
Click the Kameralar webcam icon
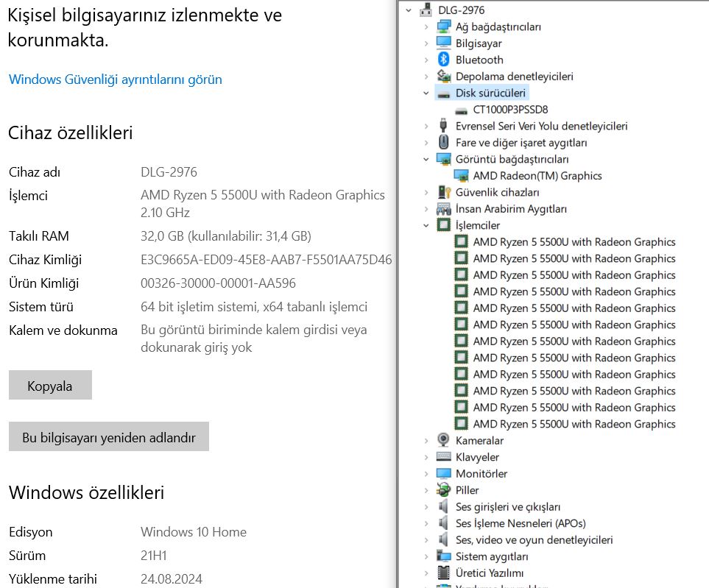[443, 440]
